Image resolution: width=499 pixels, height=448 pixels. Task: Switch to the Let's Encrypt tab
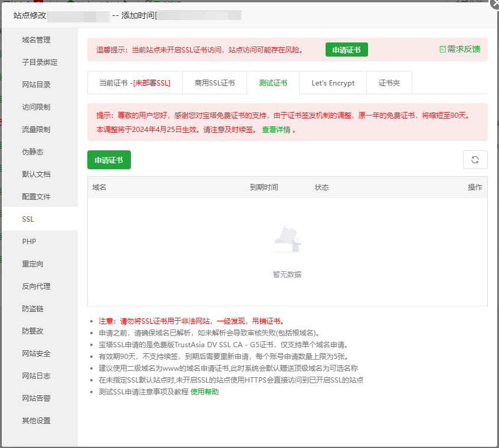333,83
